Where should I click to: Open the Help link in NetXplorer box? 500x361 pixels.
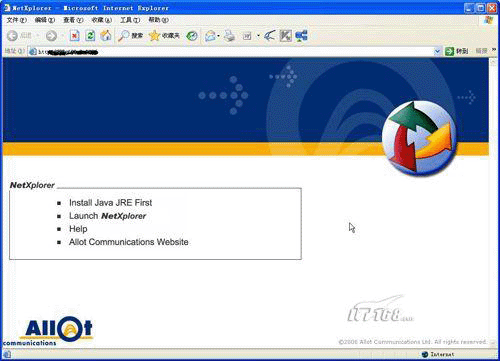coord(78,229)
